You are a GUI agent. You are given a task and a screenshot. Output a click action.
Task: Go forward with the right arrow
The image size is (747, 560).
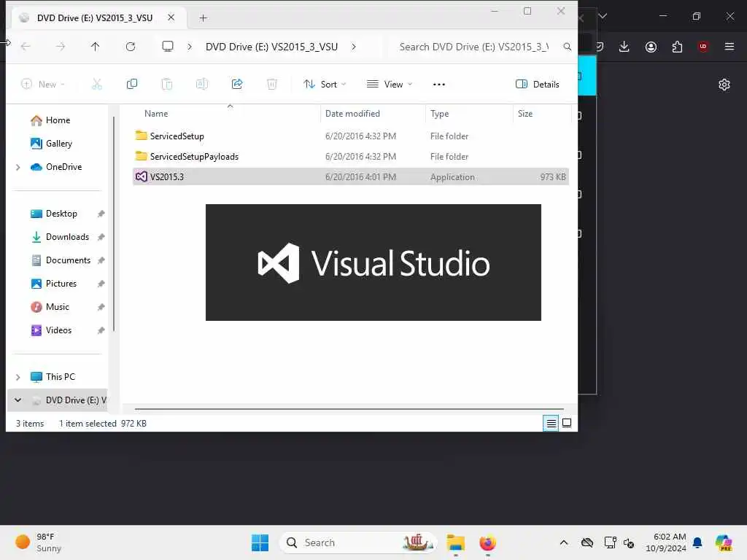[x=61, y=46]
